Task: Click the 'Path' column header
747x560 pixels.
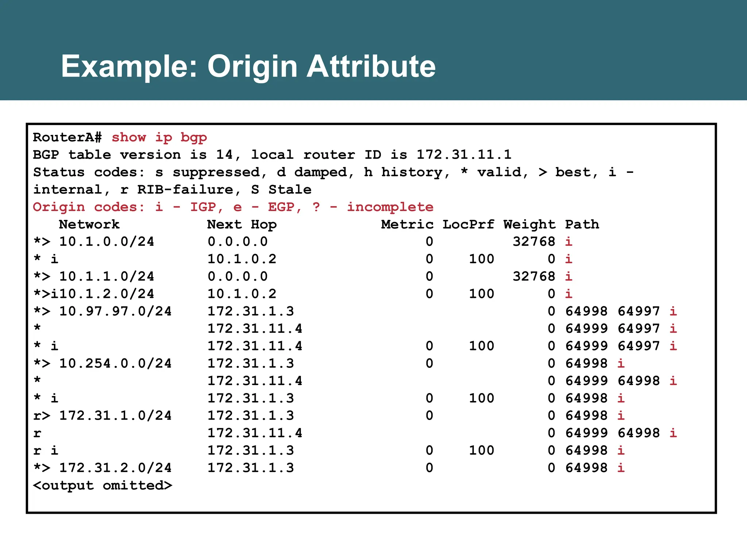Action: coord(582,225)
